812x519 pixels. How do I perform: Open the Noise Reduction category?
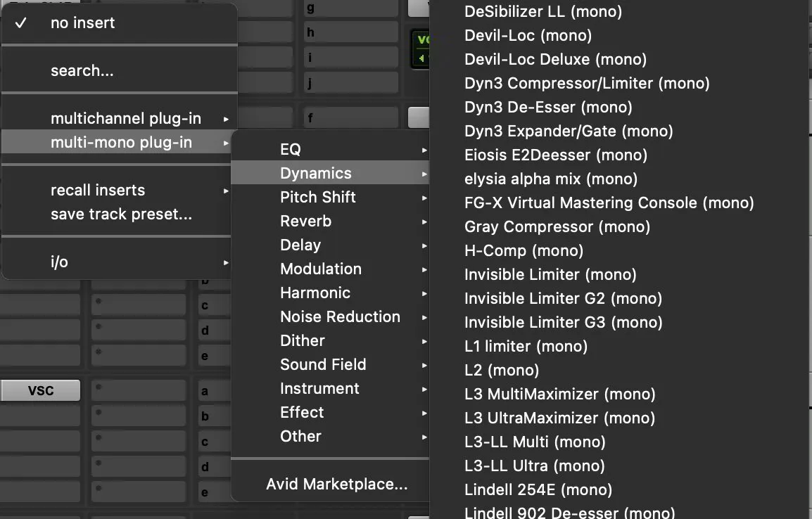[341, 316]
